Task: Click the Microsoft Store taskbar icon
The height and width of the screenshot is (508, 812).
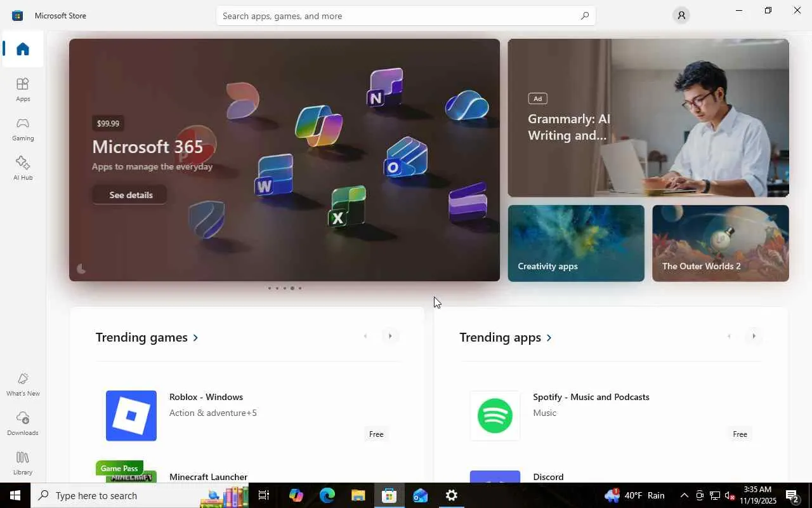Action: (389, 495)
